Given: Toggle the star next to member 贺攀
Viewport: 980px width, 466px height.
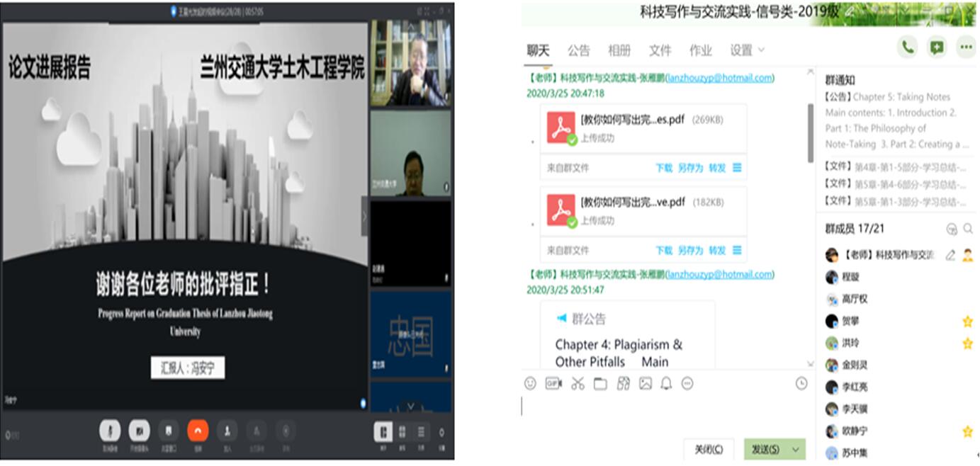Looking at the screenshot, I should coord(967,322).
